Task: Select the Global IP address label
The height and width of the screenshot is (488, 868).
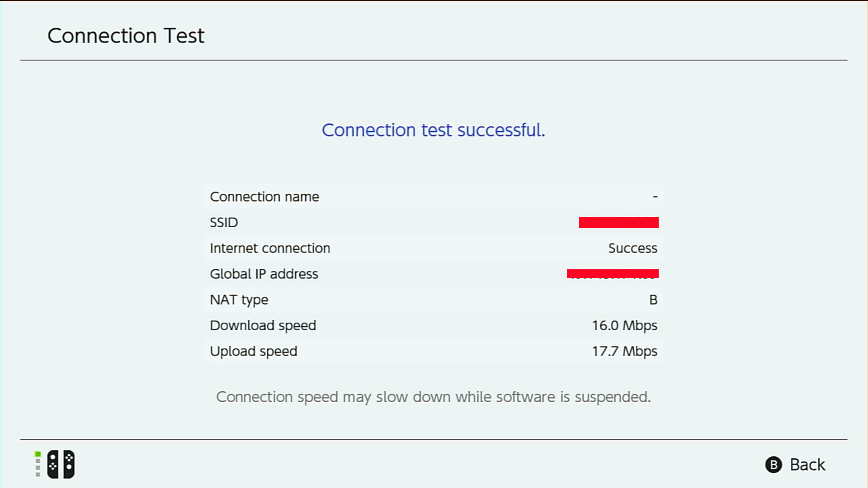Action: [x=264, y=274]
